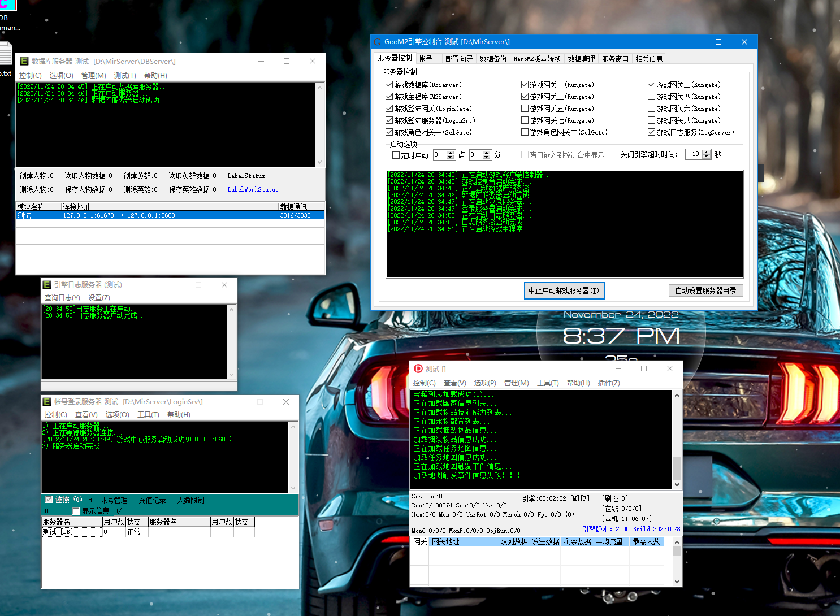Image resolution: width=840 pixels, height=616 pixels.
Task: Click the red icon in 测试 window title
Action: tap(418, 368)
